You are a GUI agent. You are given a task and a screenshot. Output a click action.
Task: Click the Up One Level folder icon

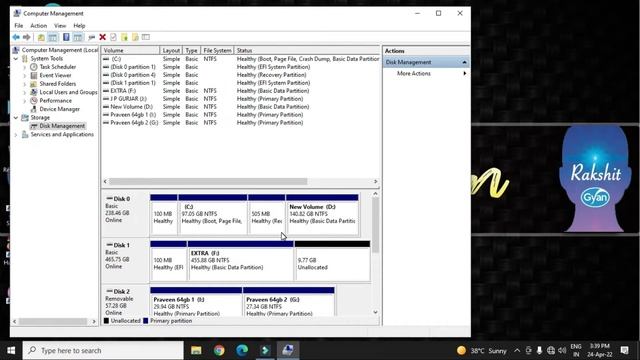pos(41,37)
